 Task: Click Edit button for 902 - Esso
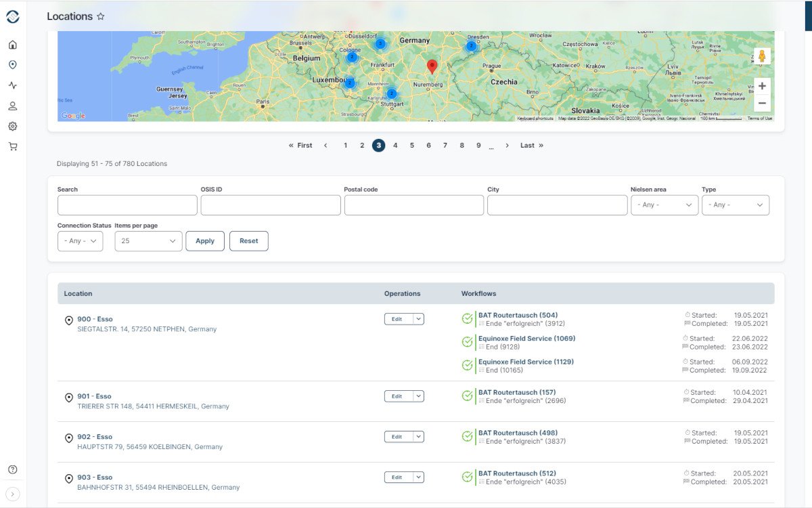click(398, 437)
